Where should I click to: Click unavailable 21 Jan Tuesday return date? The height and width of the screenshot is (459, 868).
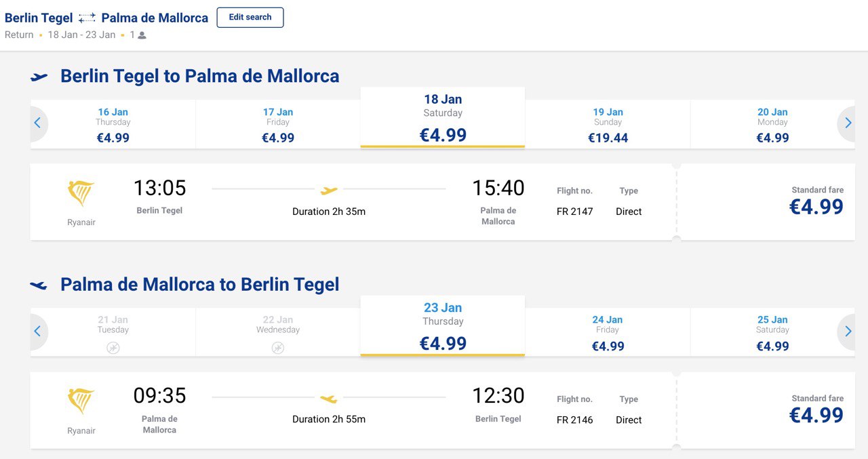pyautogui.click(x=113, y=332)
